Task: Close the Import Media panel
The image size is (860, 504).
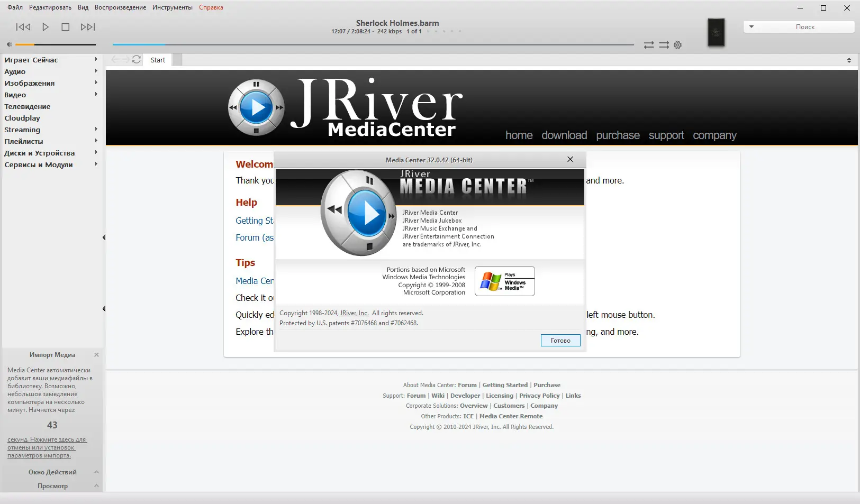Action: click(x=96, y=355)
